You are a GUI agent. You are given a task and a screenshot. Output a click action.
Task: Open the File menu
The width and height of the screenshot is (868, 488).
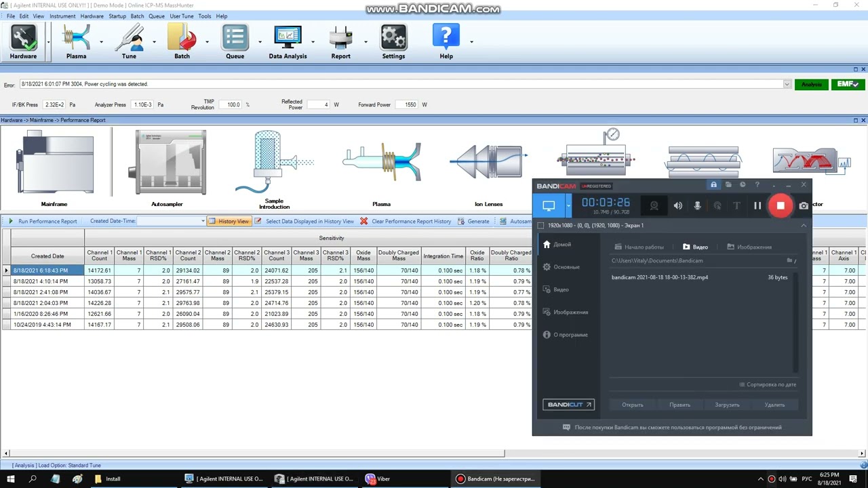coord(10,16)
